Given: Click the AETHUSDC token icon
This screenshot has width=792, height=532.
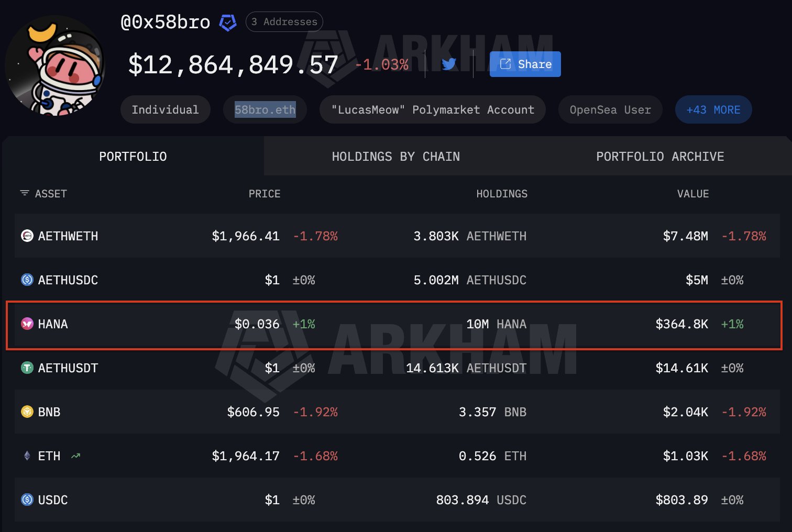Looking at the screenshot, I should click(x=27, y=280).
